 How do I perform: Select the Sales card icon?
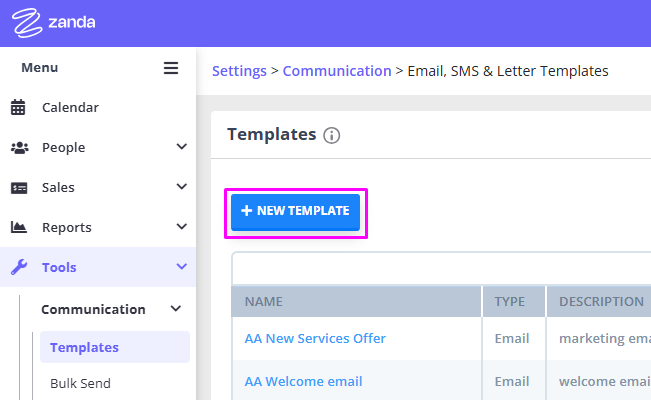tap(19, 188)
